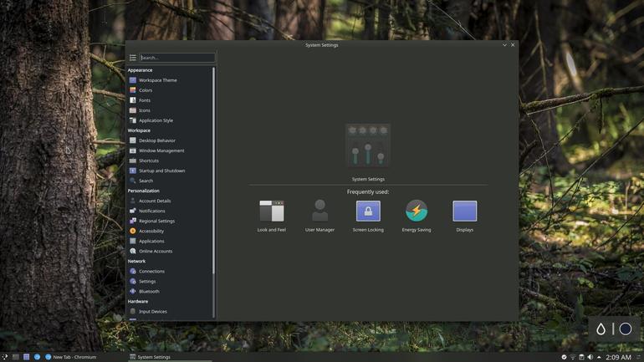This screenshot has height=362, width=644.
Task: Click the sidebar hamburger menu icon
Action: (133, 58)
